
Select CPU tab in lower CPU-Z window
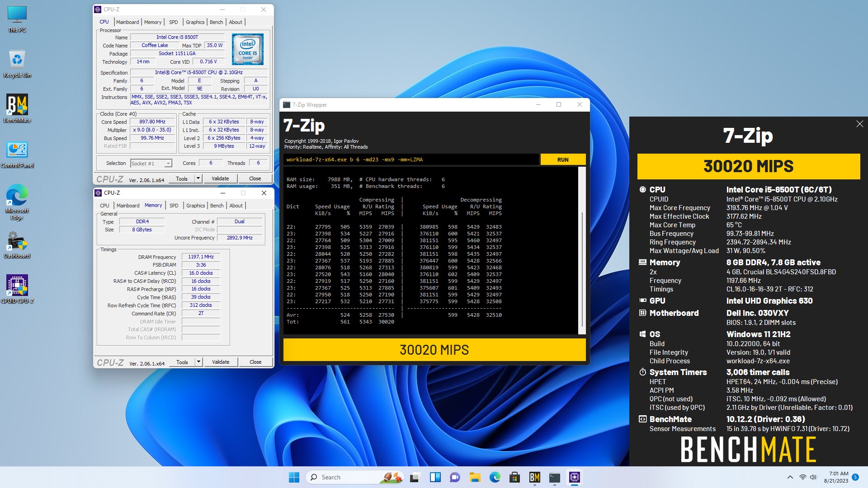pyautogui.click(x=104, y=206)
